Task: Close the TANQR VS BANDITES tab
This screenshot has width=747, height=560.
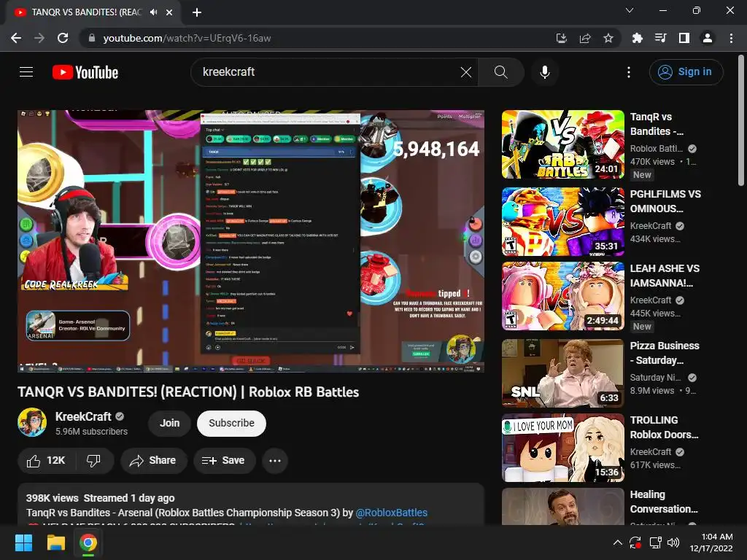Action: 169,12
